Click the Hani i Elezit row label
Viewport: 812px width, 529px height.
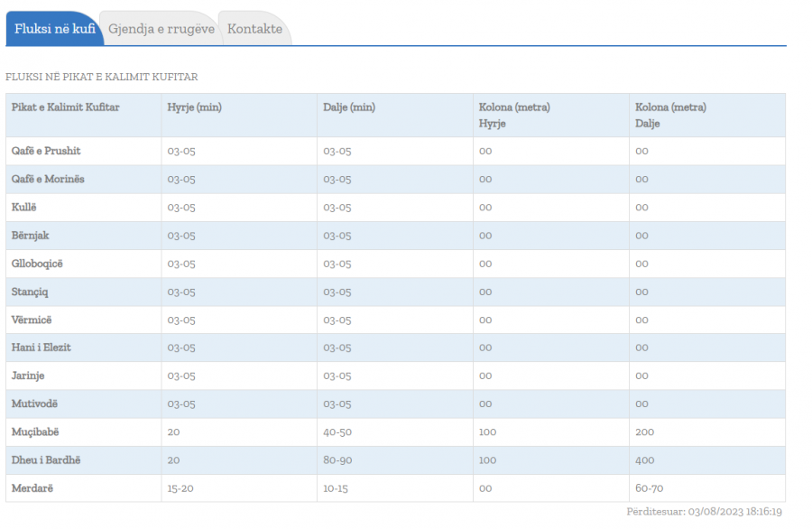[x=41, y=348]
